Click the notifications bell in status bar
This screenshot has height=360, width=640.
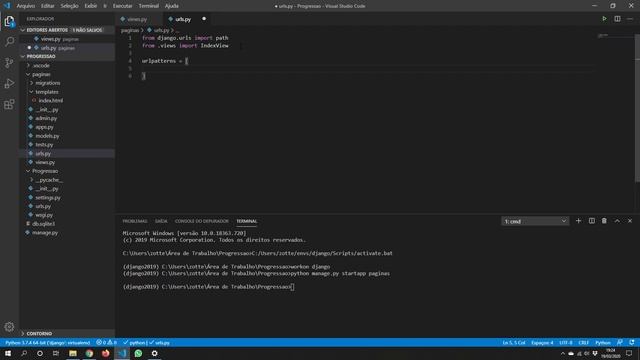coord(632,342)
